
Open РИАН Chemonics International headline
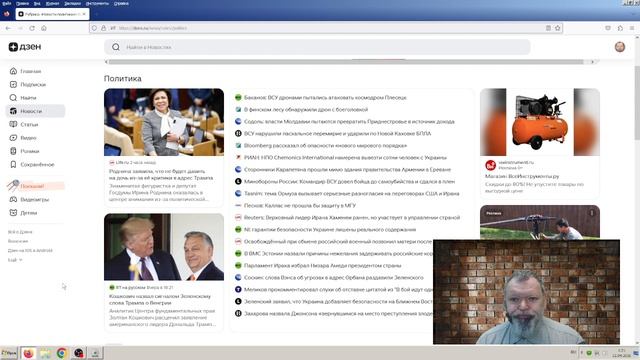click(345, 158)
